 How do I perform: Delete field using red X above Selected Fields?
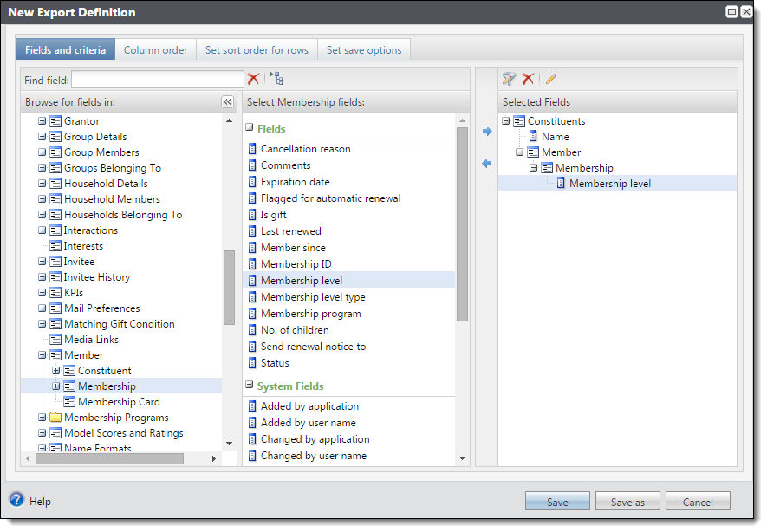pyautogui.click(x=528, y=79)
